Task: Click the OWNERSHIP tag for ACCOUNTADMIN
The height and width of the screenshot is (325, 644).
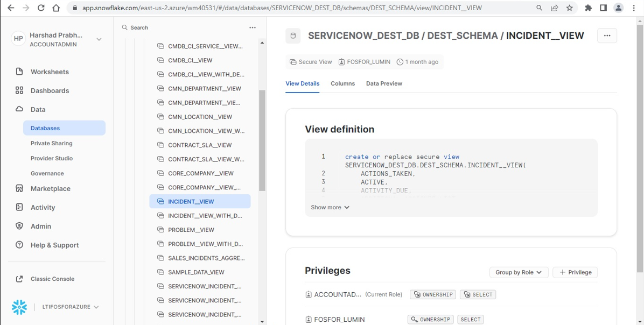Action: coord(433,295)
